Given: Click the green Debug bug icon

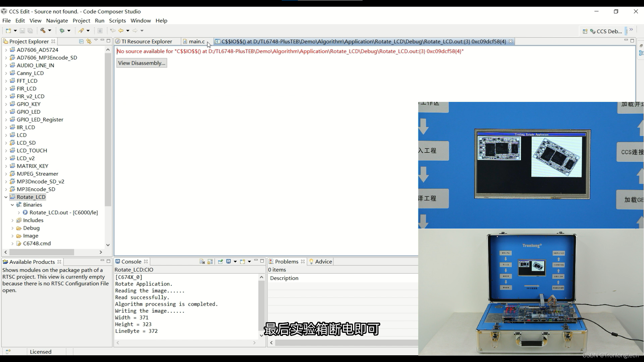Looking at the screenshot, I should point(62,31).
